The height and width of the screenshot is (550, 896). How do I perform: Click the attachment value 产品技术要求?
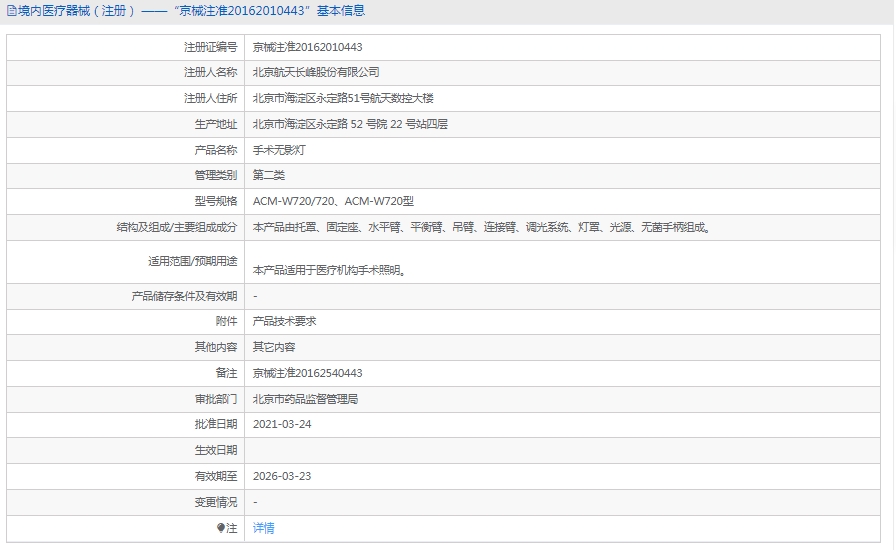285,321
